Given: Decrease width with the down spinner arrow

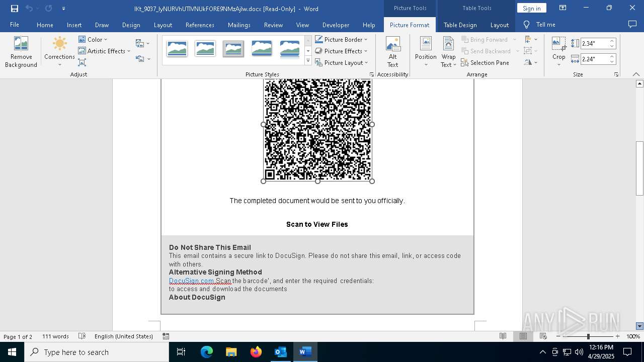Looking at the screenshot, I should pos(612,61).
